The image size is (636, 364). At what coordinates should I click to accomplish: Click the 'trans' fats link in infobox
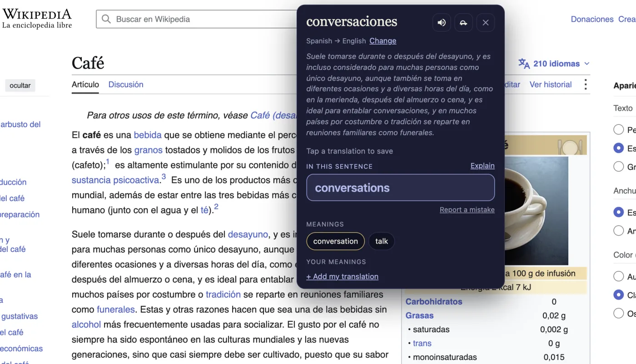coord(422,343)
